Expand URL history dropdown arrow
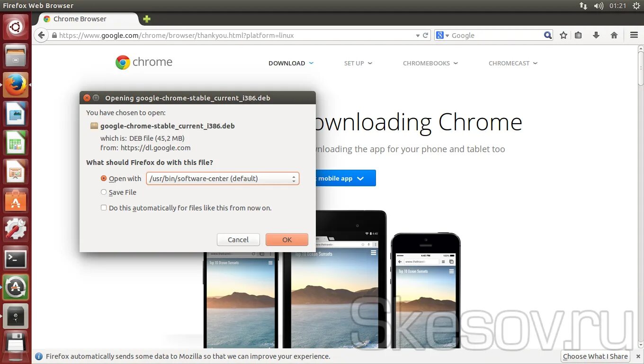This screenshot has height=364, width=644. coord(418,36)
